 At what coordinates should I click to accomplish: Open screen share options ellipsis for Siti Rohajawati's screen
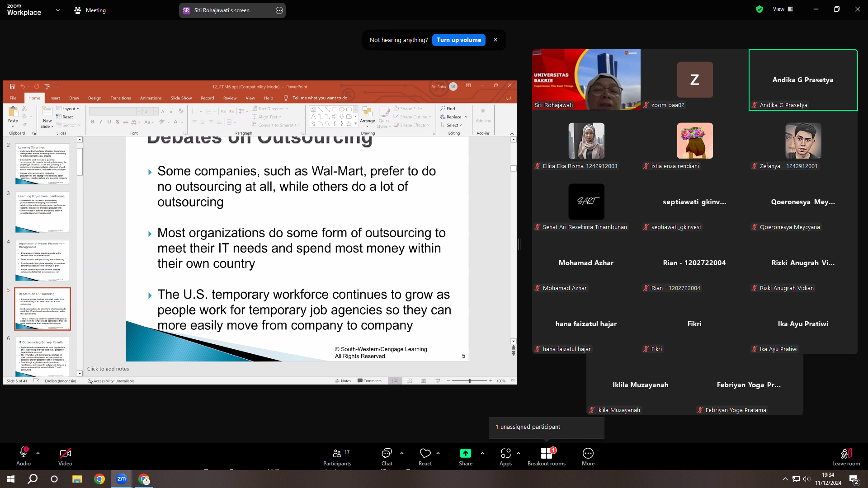[x=279, y=10]
